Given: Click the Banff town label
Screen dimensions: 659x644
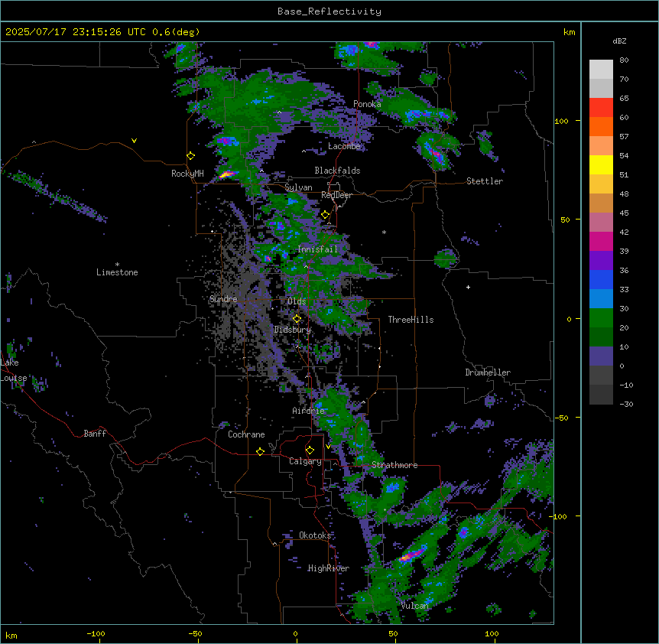Looking at the screenshot, I should point(95,434).
